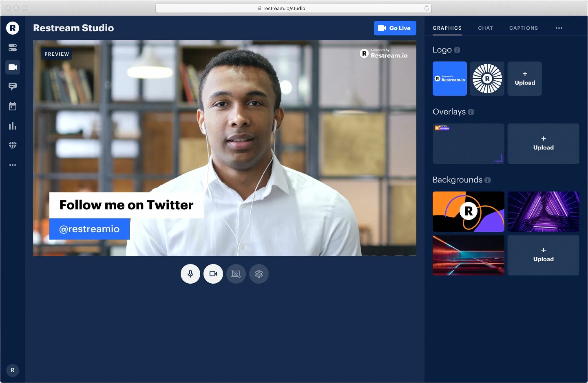Mute the microphone
588x383 pixels.
point(190,274)
